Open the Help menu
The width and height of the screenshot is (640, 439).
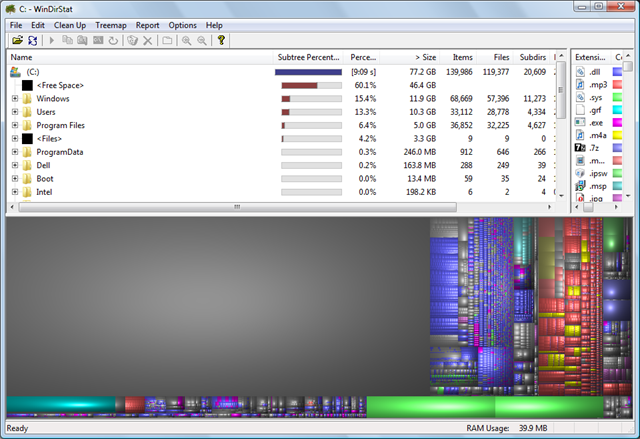pos(214,25)
